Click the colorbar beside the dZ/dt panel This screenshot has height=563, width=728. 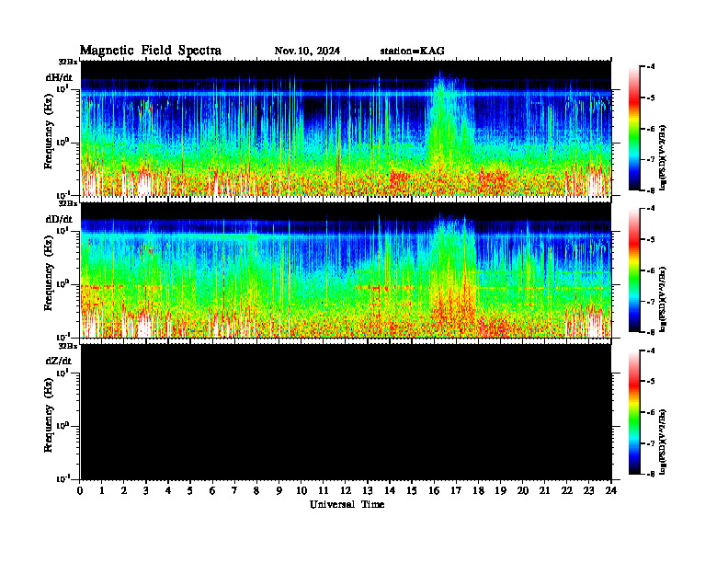(633, 412)
